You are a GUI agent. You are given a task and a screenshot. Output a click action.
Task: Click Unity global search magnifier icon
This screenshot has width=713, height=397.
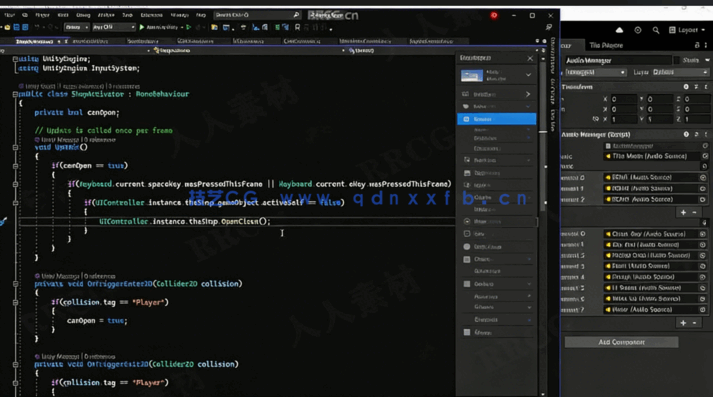pos(656,30)
